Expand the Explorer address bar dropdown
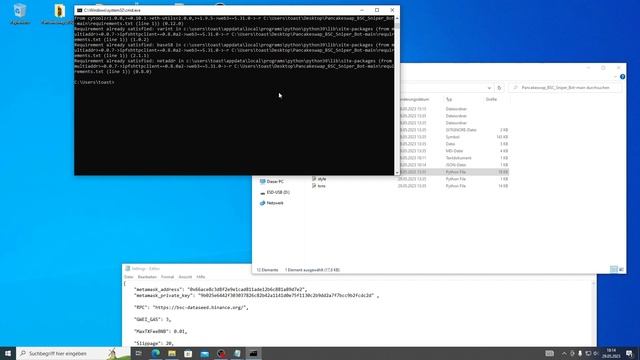 pos(489,88)
